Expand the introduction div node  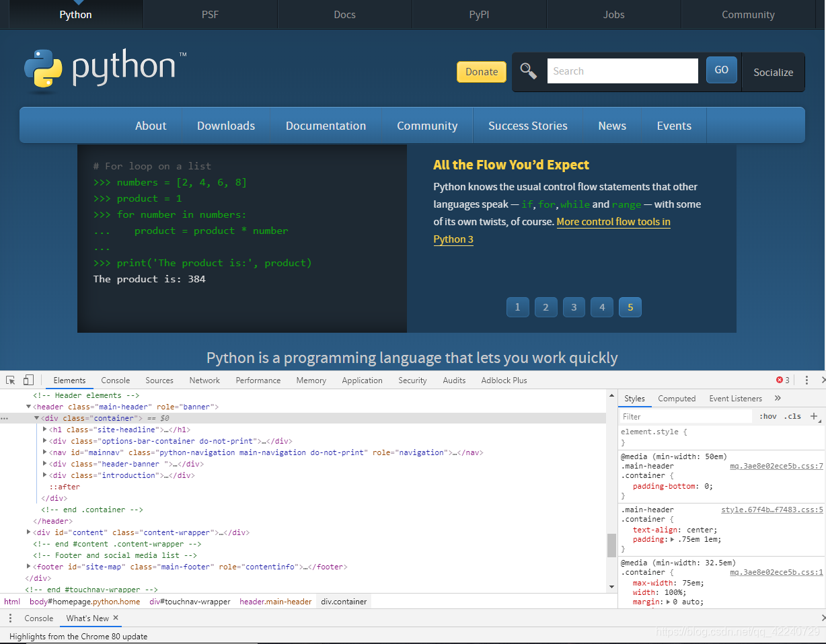click(x=44, y=475)
